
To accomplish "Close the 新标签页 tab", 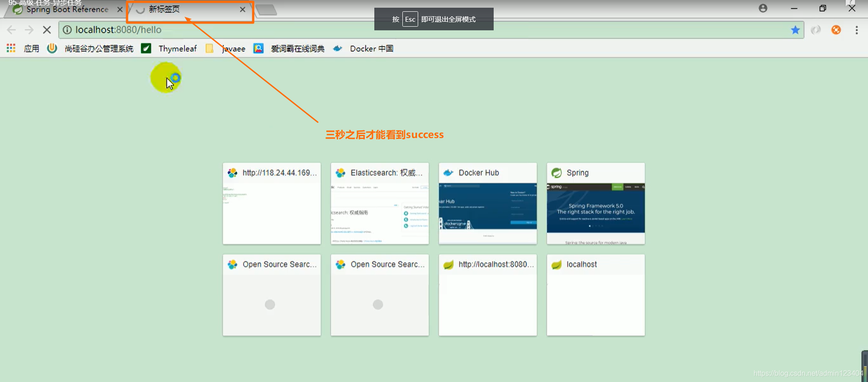I will (243, 10).
